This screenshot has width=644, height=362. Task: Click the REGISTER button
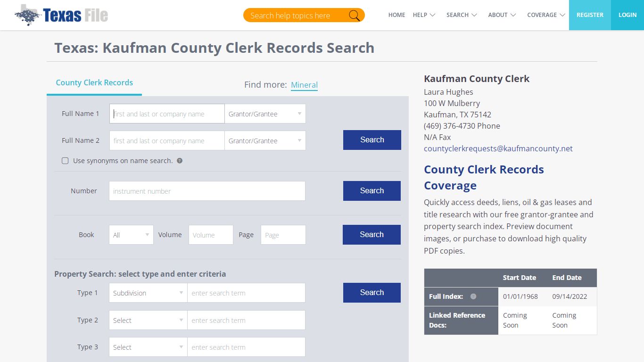[x=590, y=15]
